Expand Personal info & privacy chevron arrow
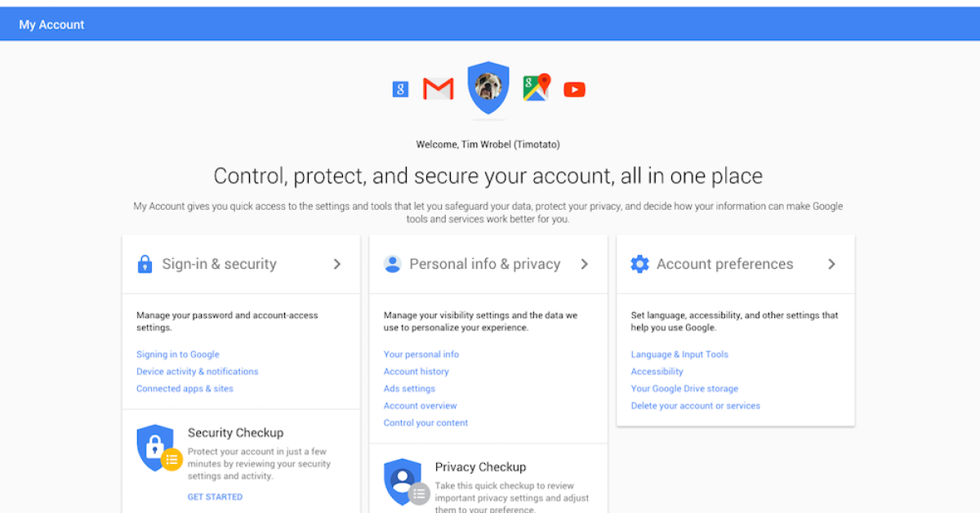 pos(585,264)
